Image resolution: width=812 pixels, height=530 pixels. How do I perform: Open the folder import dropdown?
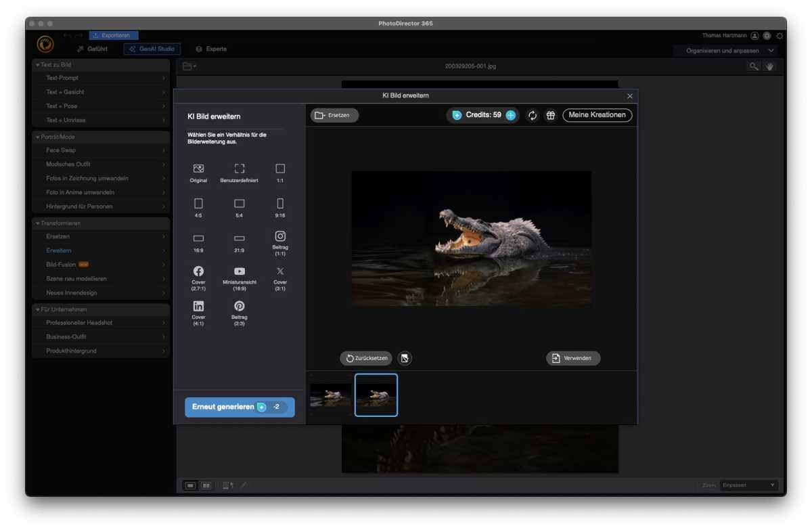click(x=189, y=66)
